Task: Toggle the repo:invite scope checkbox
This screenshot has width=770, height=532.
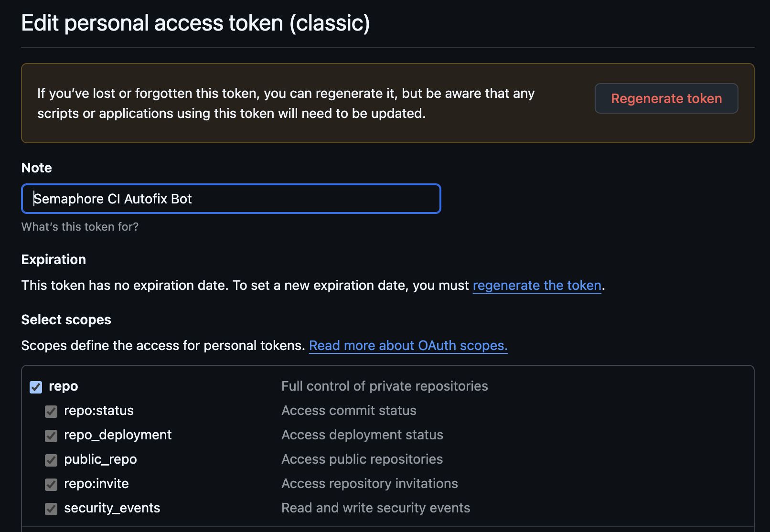Action: (51, 484)
